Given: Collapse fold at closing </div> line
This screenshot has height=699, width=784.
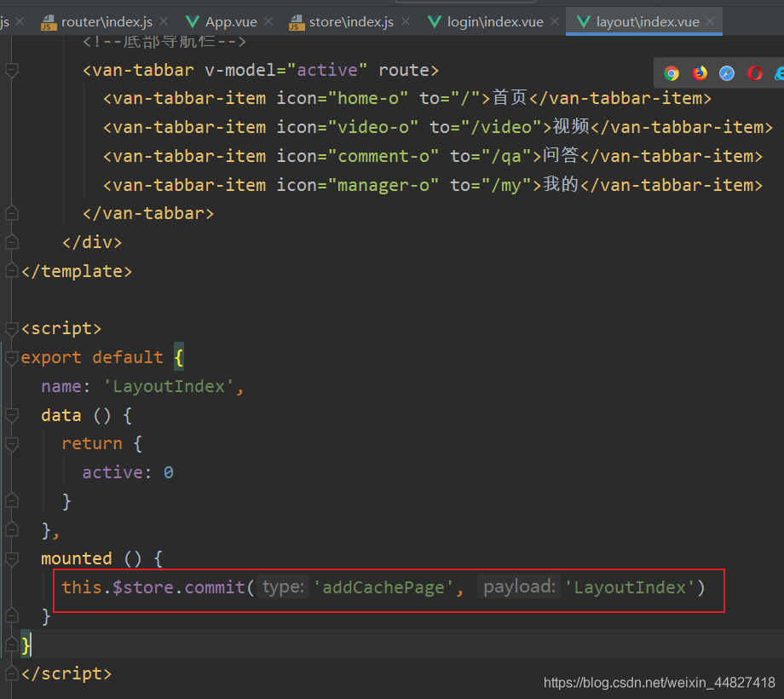Looking at the screenshot, I should coord(11,242).
